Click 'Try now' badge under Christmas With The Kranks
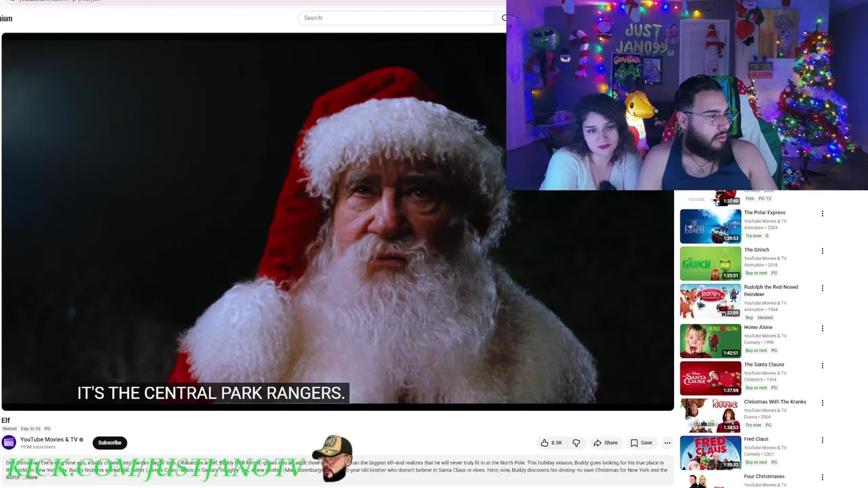 click(x=753, y=425)
